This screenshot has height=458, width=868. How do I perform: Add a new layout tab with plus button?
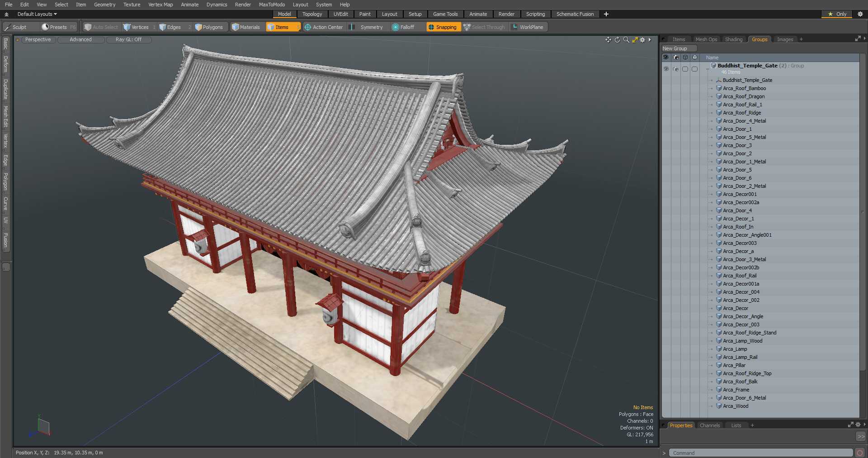(x=606, y=14)
